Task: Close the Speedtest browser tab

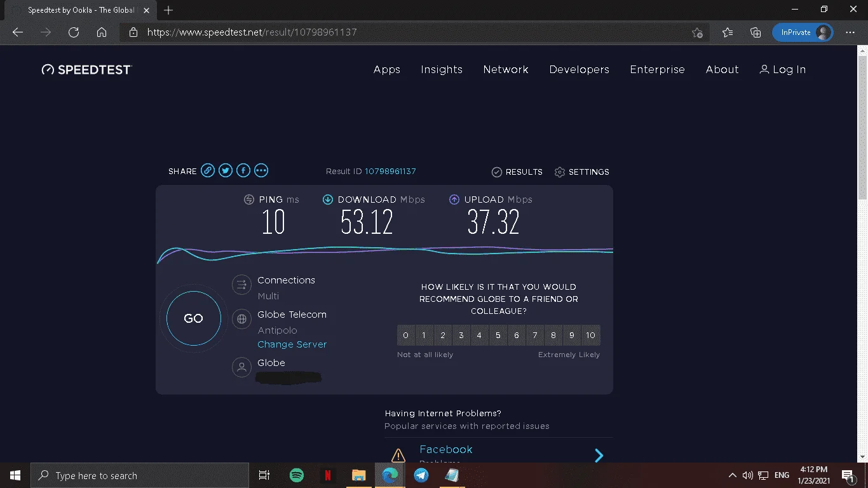Action: click(x=146, y=10)
